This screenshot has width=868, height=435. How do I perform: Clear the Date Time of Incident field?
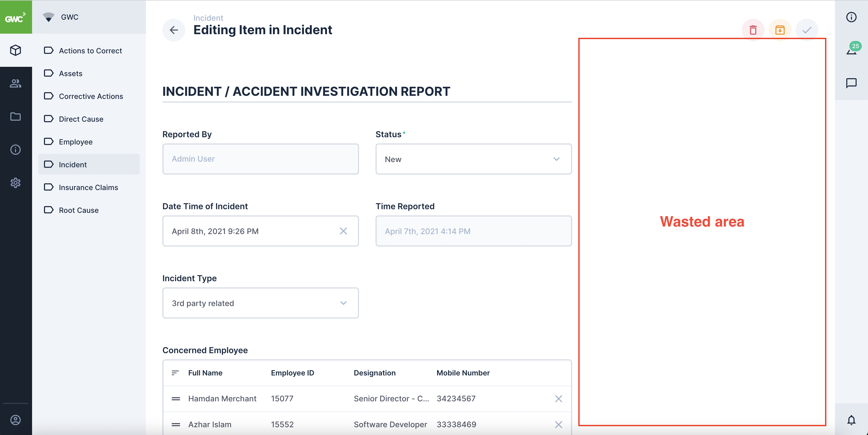pos(343,231)
